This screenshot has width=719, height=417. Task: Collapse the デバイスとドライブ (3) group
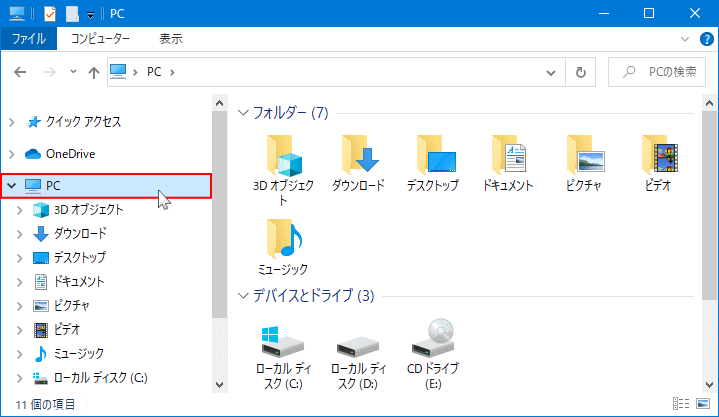(243, 296)
